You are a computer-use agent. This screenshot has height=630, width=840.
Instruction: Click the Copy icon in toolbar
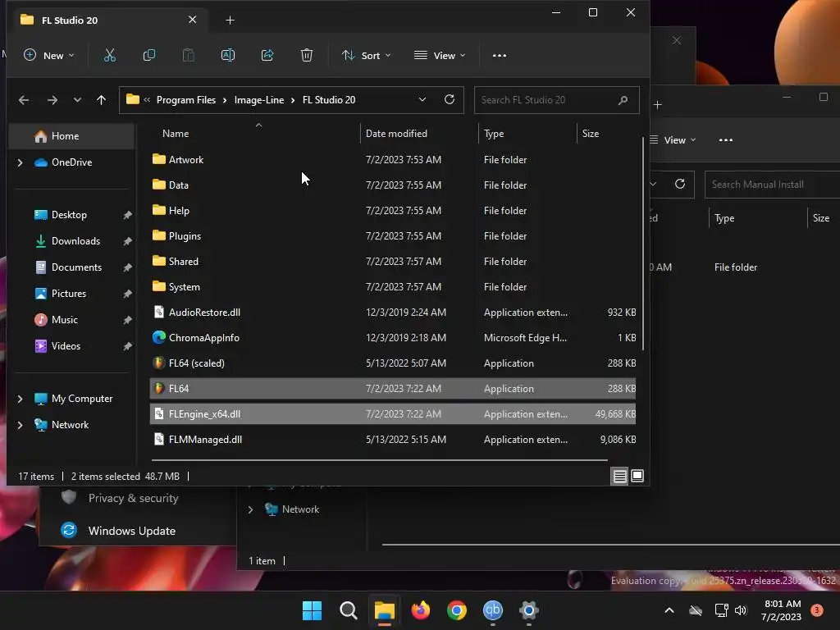pos(149,55)
